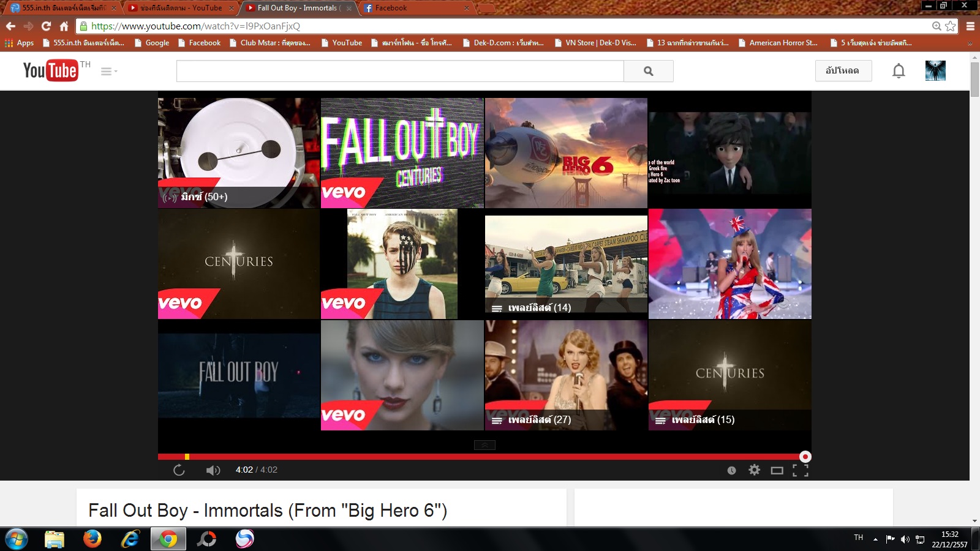Screen dimensions: 980x551
Task: Open the American Horror St... bookmark
Action: (778, 43)
